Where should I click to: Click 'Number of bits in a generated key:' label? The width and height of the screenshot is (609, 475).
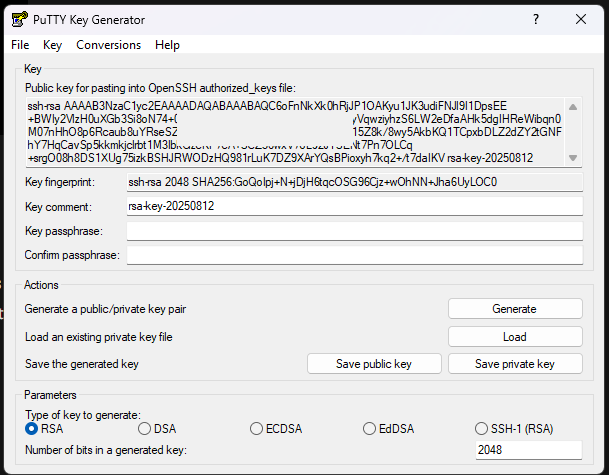(106, 450)
